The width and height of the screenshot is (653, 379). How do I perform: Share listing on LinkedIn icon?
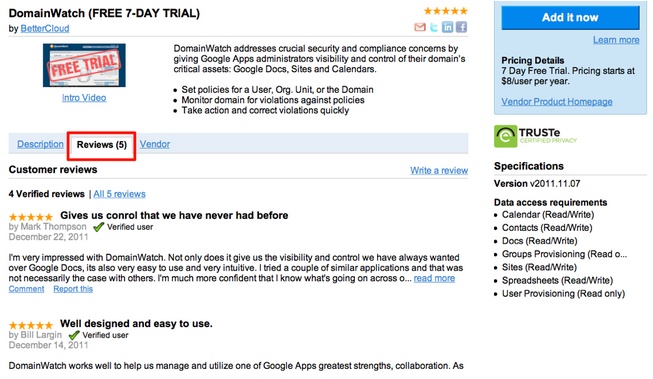(447, 27)
